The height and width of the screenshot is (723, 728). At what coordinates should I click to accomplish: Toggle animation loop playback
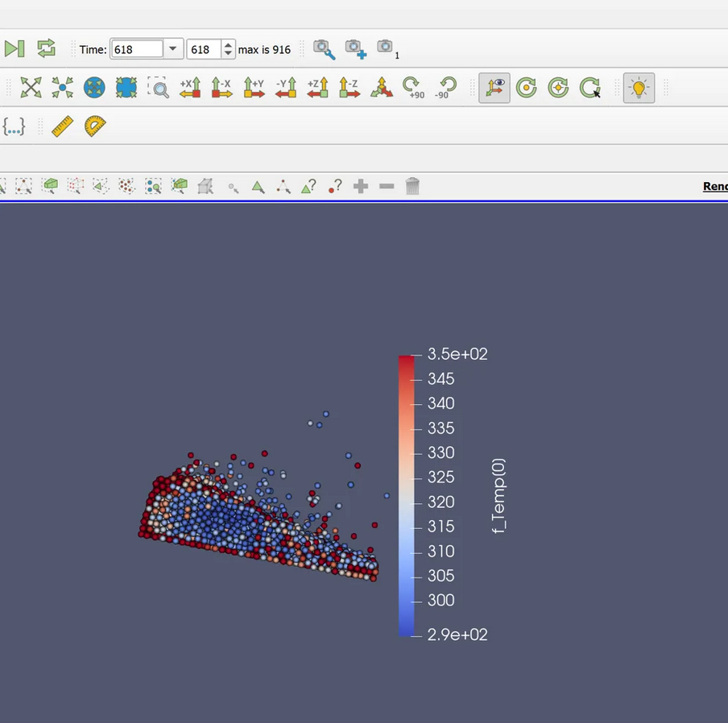click(46, 48)
